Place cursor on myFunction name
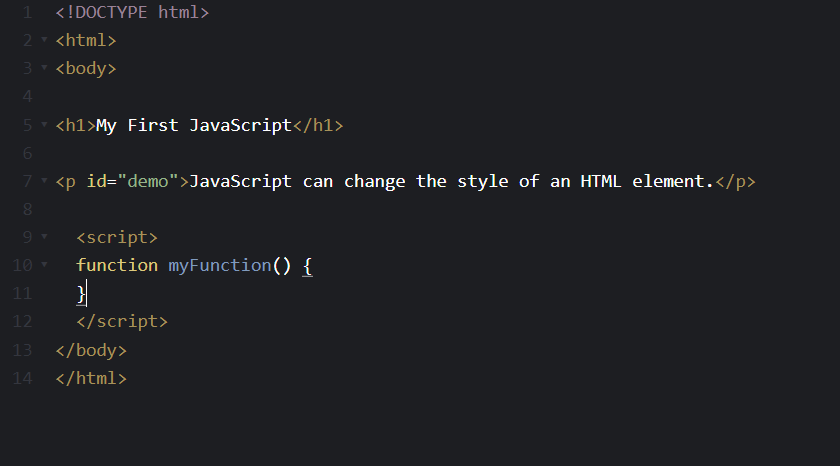840x466 pixels. pos(219,265)
